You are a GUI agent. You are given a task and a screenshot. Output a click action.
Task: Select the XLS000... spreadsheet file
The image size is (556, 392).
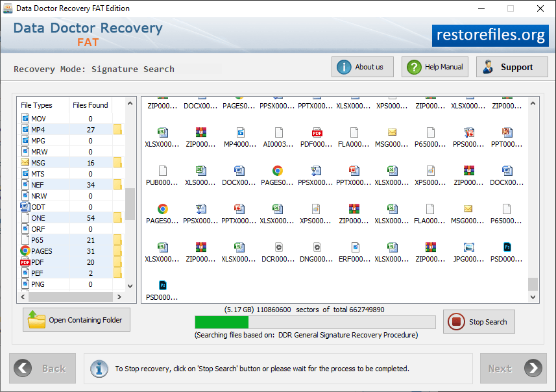coord(200,176)
